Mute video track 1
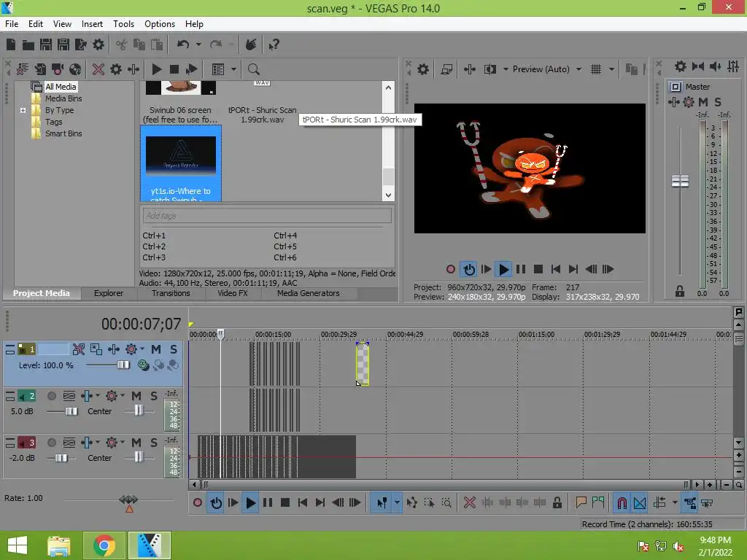 [156, 349]
